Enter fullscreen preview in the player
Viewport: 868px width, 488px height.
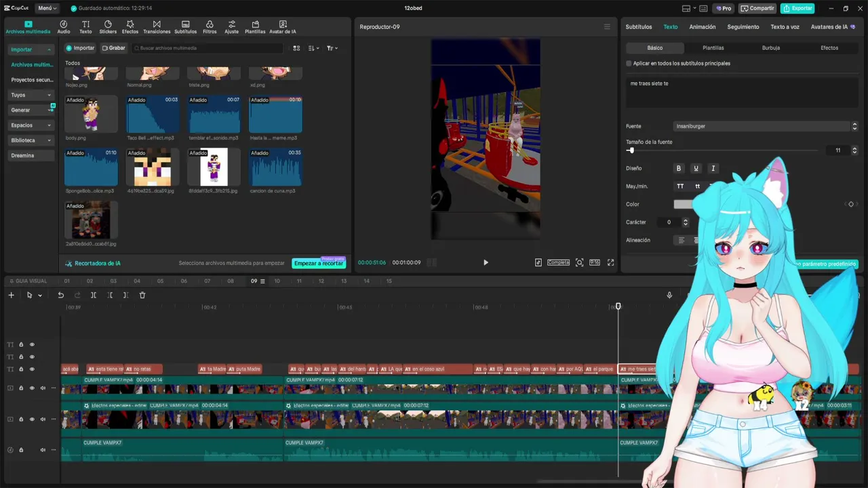tap(610, 262)
